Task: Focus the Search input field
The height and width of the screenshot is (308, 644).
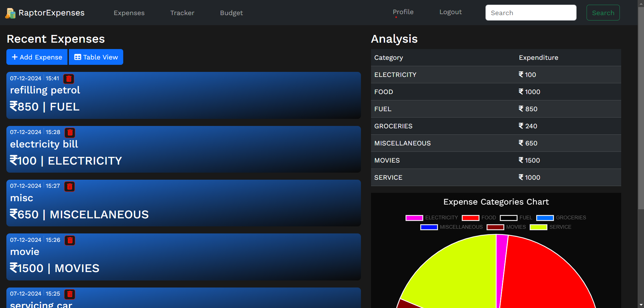Action: pos(531,13)
